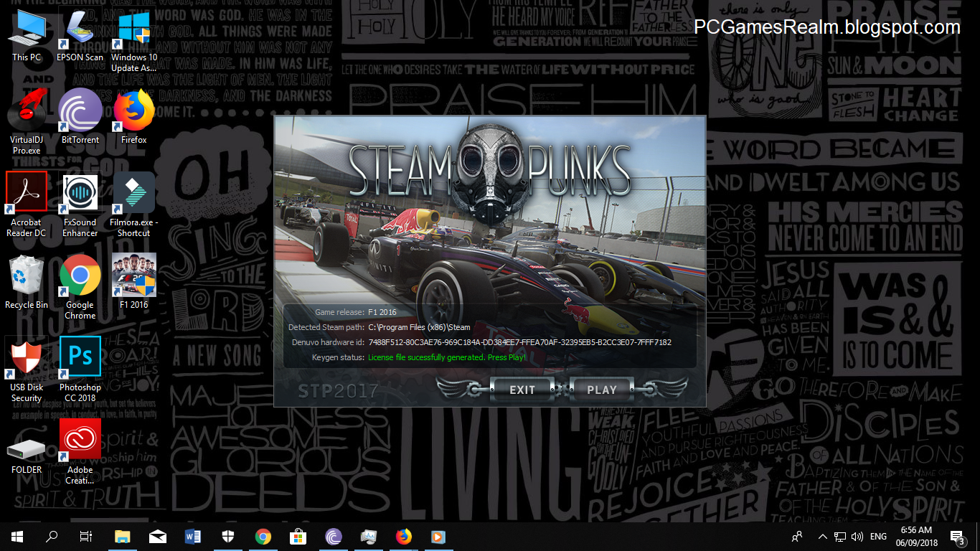
Task: Switch to BitTorrent in the taskbar
Action: [x=334, y=537]
